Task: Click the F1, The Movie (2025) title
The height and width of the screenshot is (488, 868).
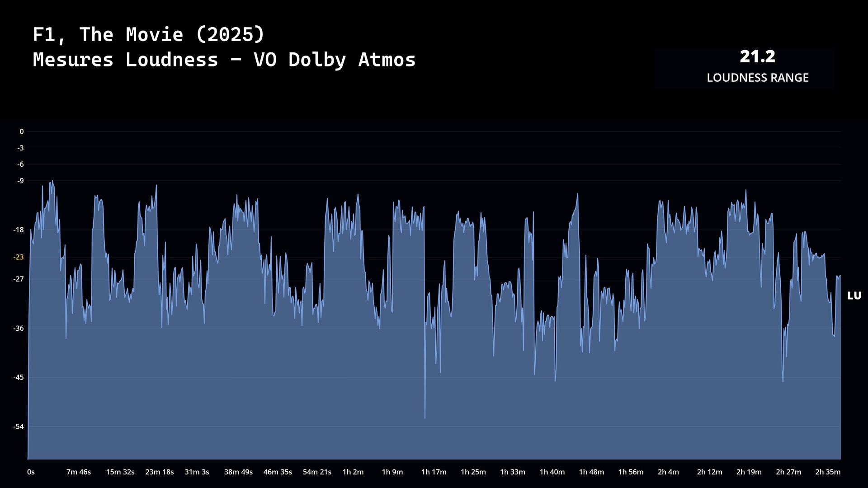Action: pos(148,35)
